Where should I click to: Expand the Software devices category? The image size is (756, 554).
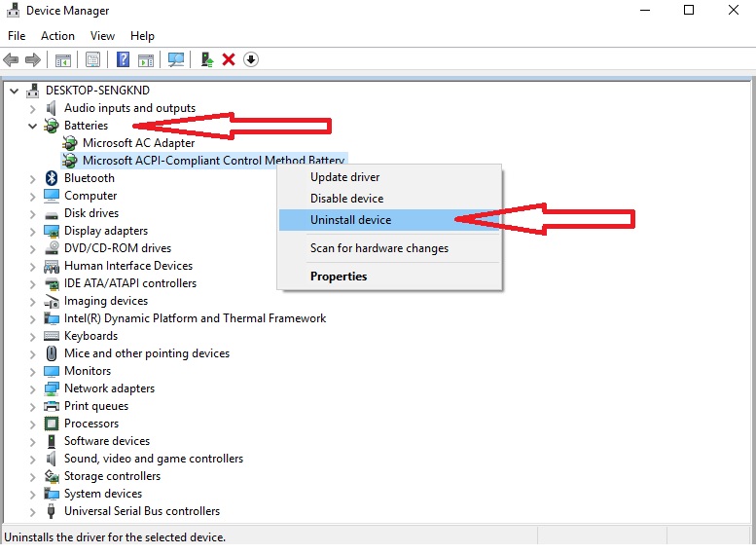(32, 442)
